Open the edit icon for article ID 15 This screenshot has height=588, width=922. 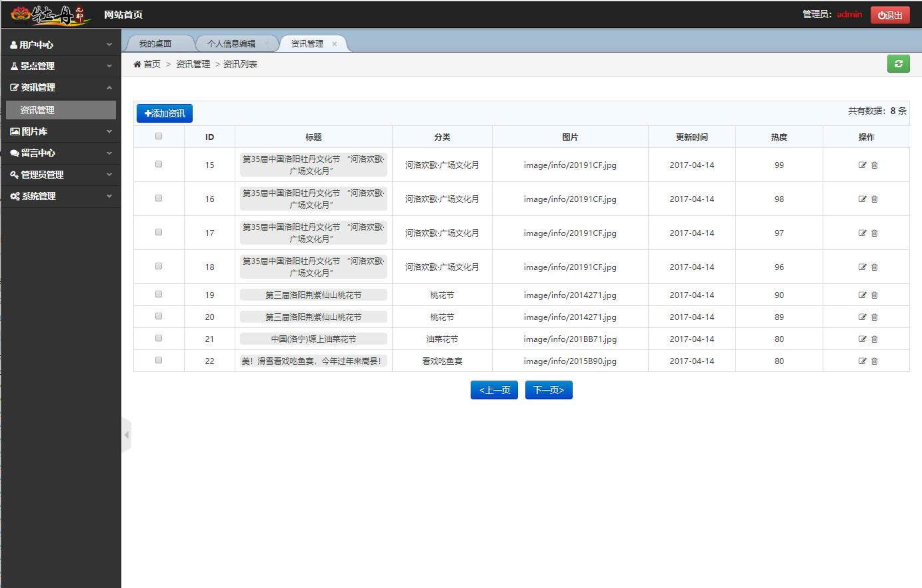(x=862, y=165)
